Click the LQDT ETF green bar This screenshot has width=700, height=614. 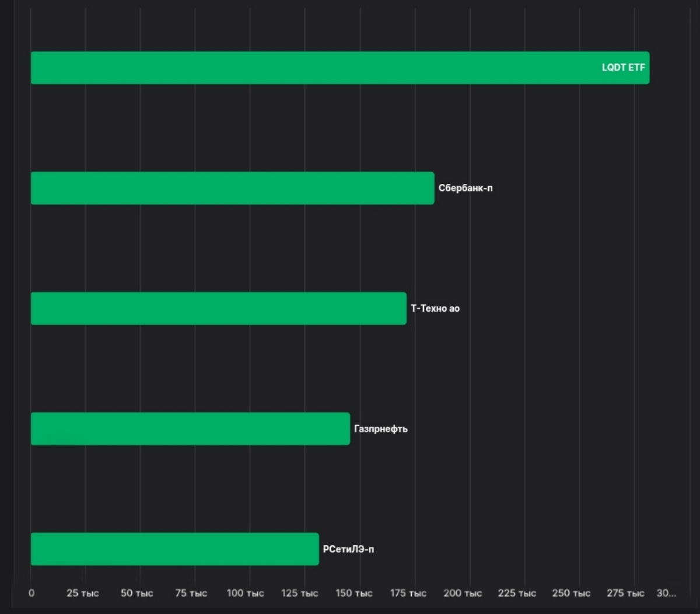pyautogui.click(x=340, y=68)
